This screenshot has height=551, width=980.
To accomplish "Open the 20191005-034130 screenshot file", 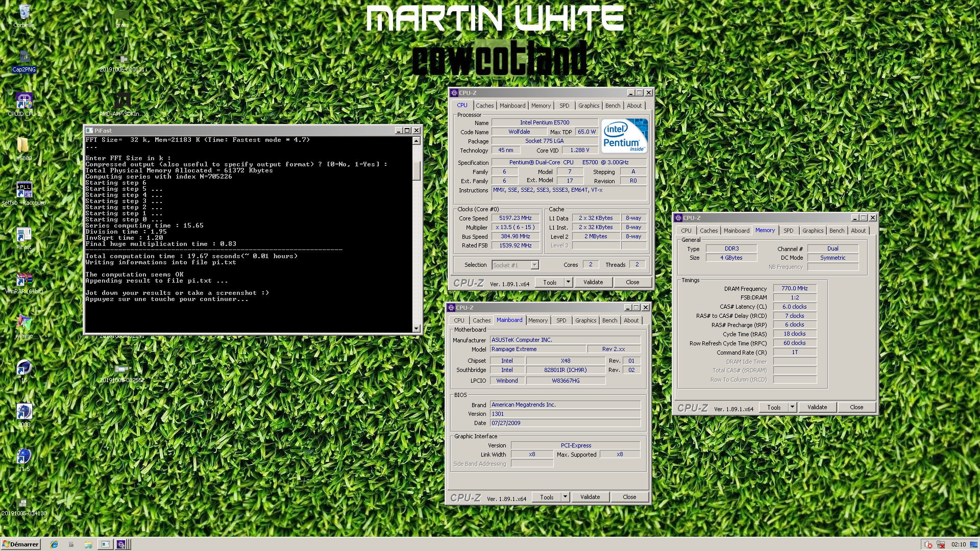I will point(24,507).
